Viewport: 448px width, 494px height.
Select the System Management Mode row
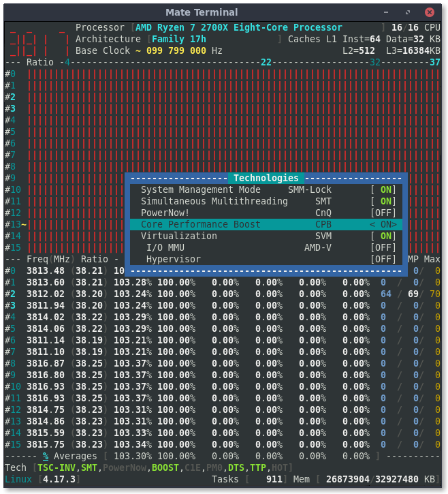click(266, 189)
